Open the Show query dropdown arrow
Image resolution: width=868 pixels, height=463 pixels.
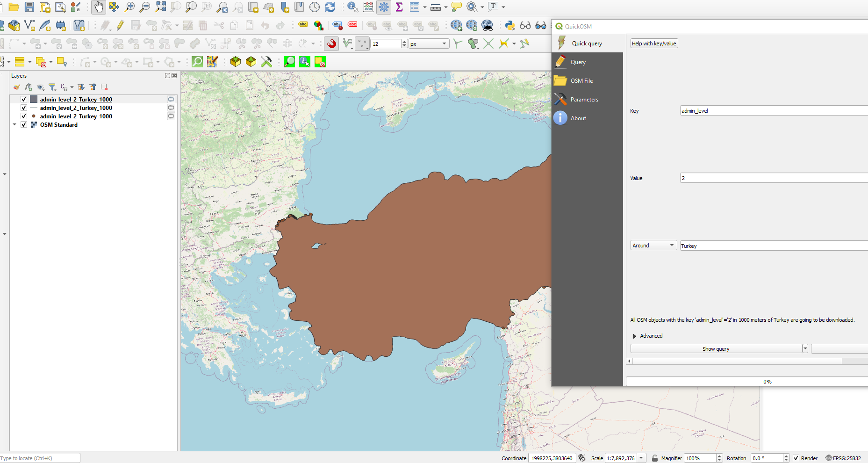[805, 348]
